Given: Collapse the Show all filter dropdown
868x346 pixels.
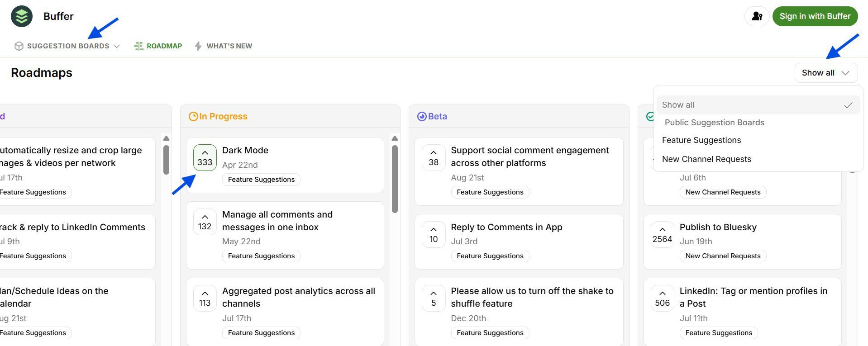Looking at the screenshot, I should tap(825, 73).
